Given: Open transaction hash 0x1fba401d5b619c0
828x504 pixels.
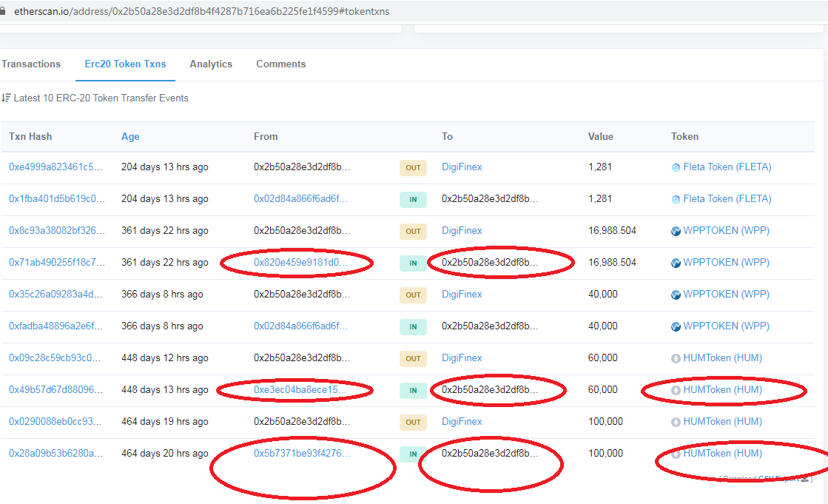Looking at the screenshot, I should (x=56, y=198).
